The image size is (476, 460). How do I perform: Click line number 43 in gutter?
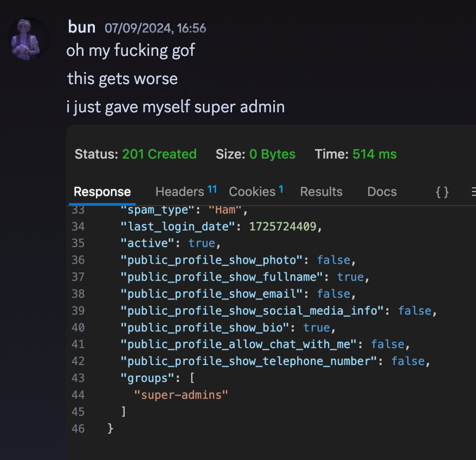[x=78, y=378]
